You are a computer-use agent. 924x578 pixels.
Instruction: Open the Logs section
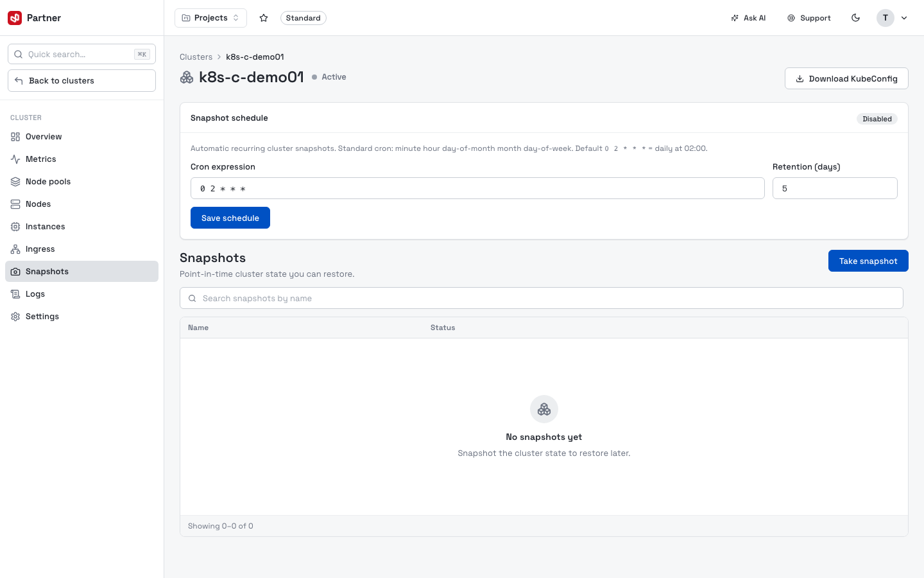click(x=81, y=294)
